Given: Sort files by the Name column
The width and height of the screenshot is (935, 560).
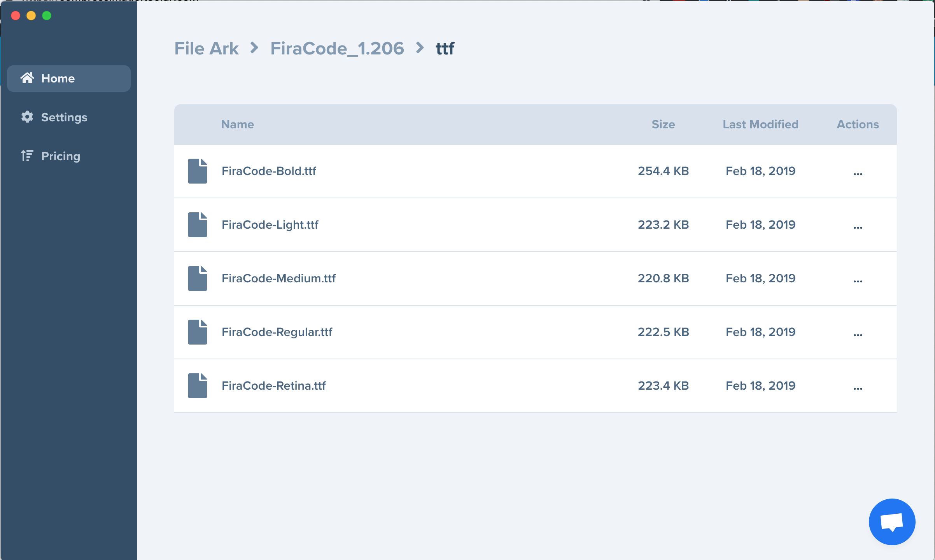Looking at the screenshot, I should (x=237, y=124).
